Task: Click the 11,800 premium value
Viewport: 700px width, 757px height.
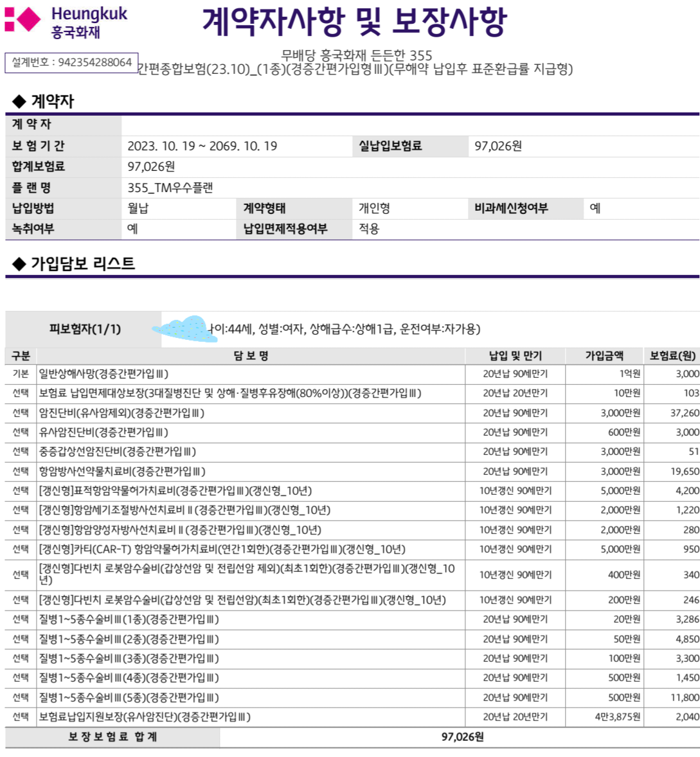Action: coord(685,698)
